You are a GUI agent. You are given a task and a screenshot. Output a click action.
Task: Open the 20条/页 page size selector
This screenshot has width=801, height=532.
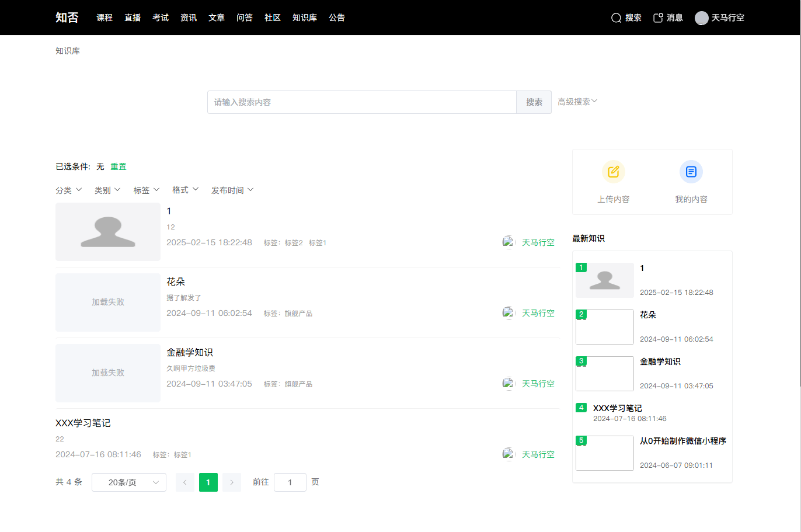click(x=129, y=482)
